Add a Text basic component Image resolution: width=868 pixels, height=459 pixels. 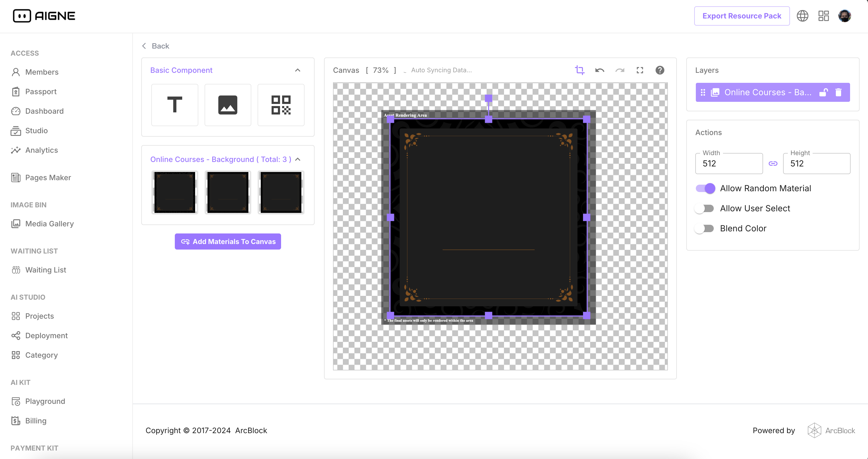coord(175,105)
